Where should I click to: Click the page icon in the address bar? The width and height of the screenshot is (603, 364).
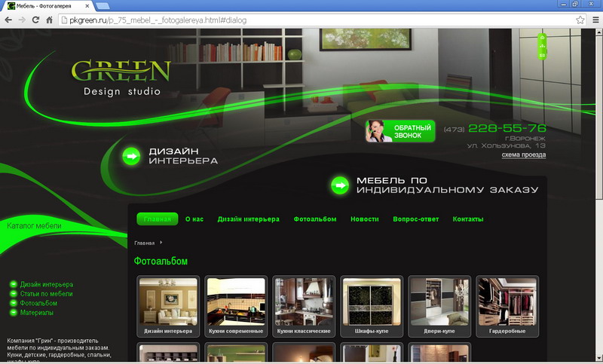coord(64,20)
